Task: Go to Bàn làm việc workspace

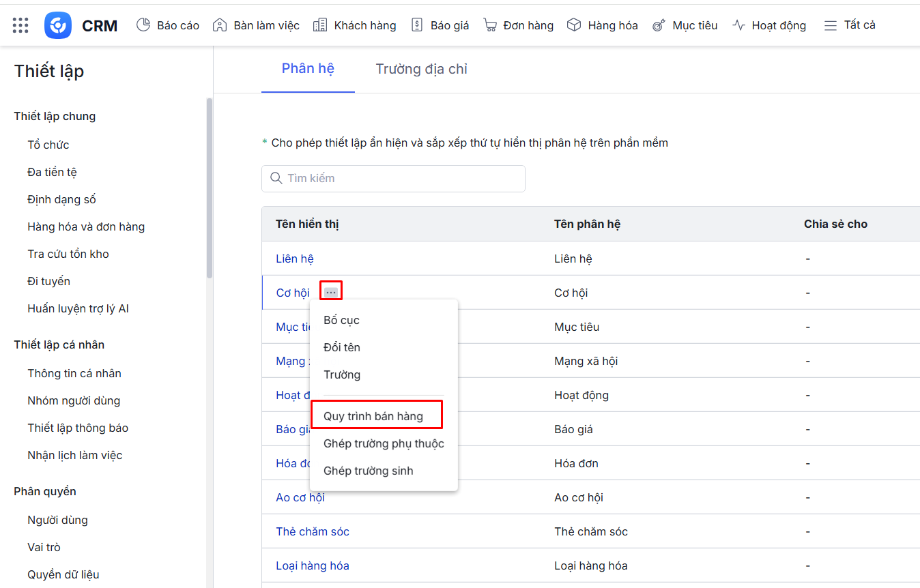Action: 256,25
